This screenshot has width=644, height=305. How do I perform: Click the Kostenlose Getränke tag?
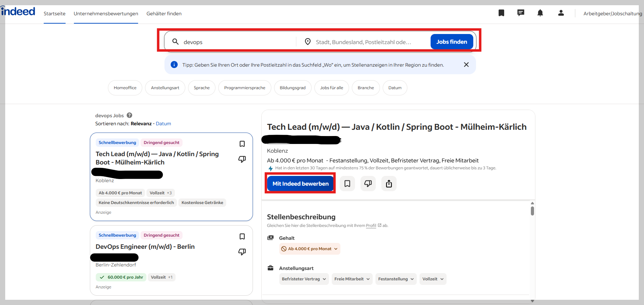pyautogui.click(x=202, y=203)
